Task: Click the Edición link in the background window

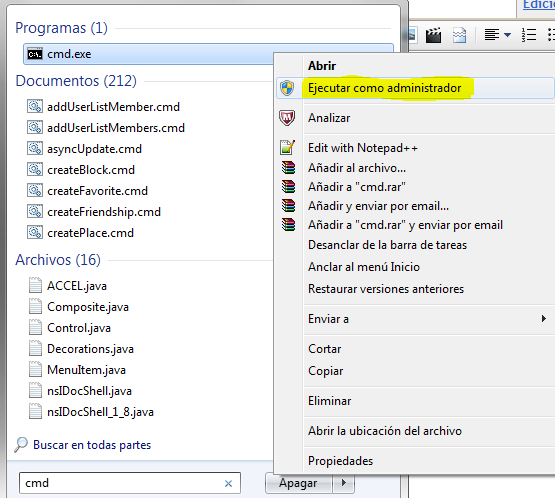Action: point(539,5)
